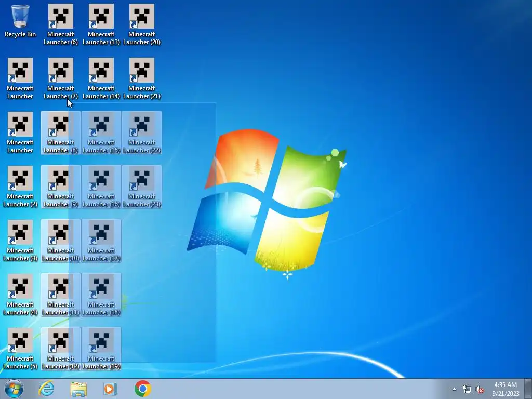Image resolution: width=532 pixels, height=399 pixels.
Task: Click the Minecraft Launcher (12) shortcut
Action: (x=61, y=349)
